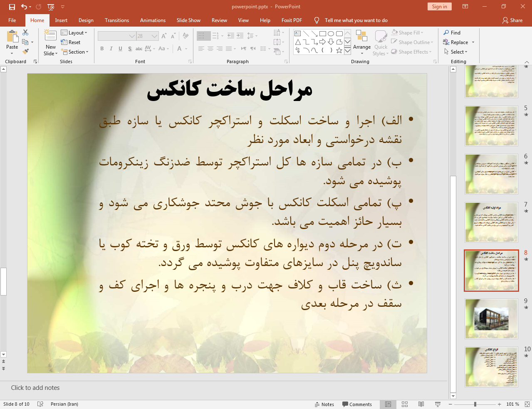
Task: Switch to Reading View icon
Action: coord(421,404)
